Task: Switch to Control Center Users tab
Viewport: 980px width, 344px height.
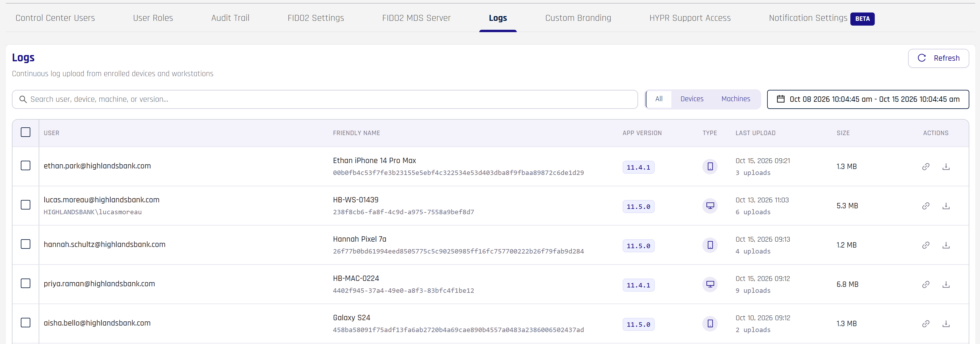Action: point(55,18)
